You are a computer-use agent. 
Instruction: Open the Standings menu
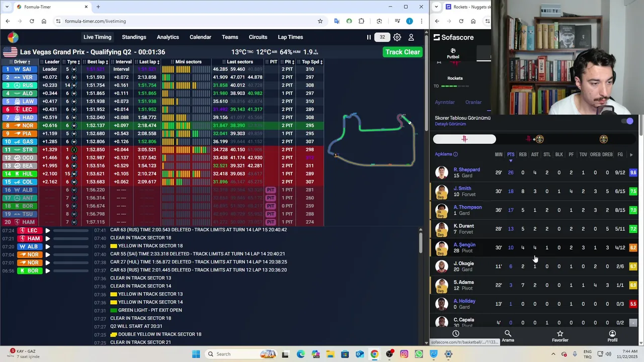[134, 37]
